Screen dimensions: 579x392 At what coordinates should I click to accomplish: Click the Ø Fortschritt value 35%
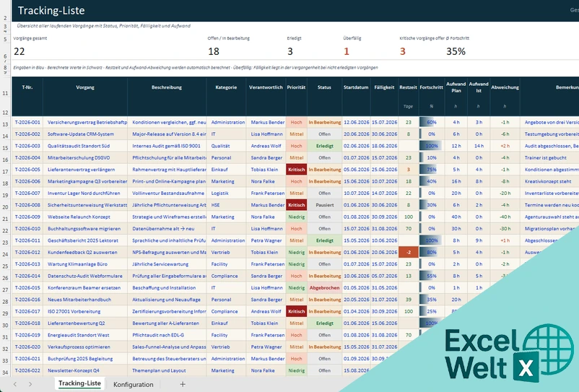click(x=456, y=51)
